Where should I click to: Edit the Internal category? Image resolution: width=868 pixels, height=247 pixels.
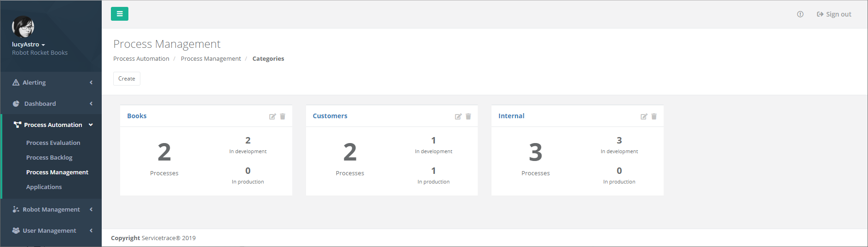pos(644,116)
